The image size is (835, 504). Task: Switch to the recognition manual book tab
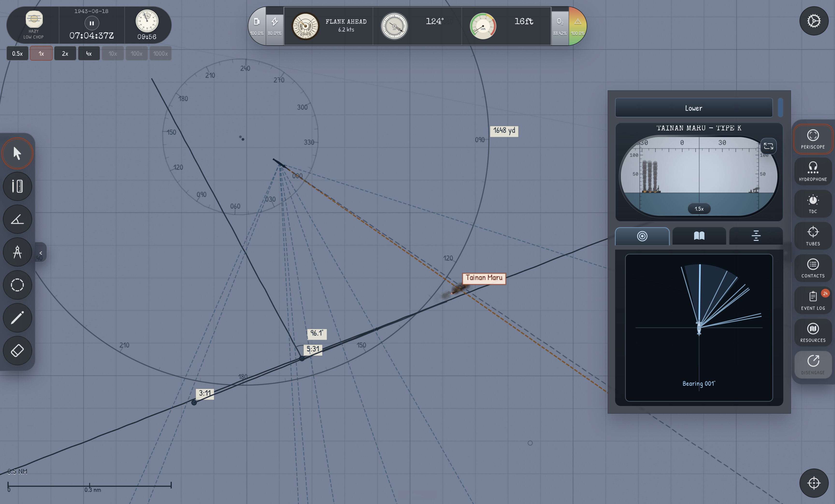click(699, 236)
